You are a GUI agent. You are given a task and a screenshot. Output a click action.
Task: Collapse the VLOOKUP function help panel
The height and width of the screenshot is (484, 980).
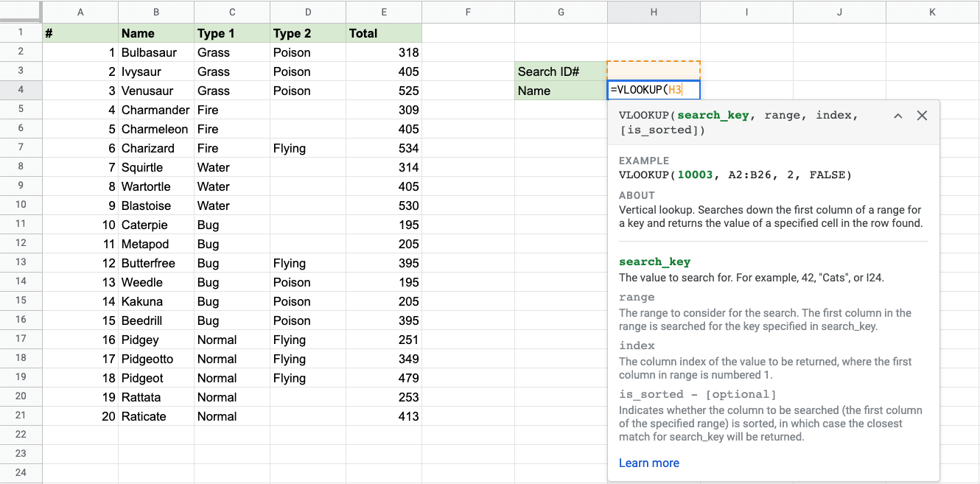coord(897,116)
